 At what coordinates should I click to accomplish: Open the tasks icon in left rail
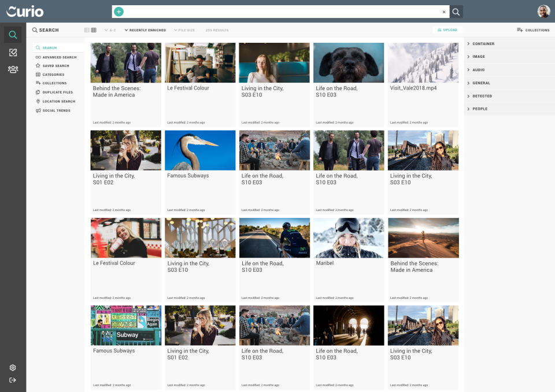pos(13,53)
